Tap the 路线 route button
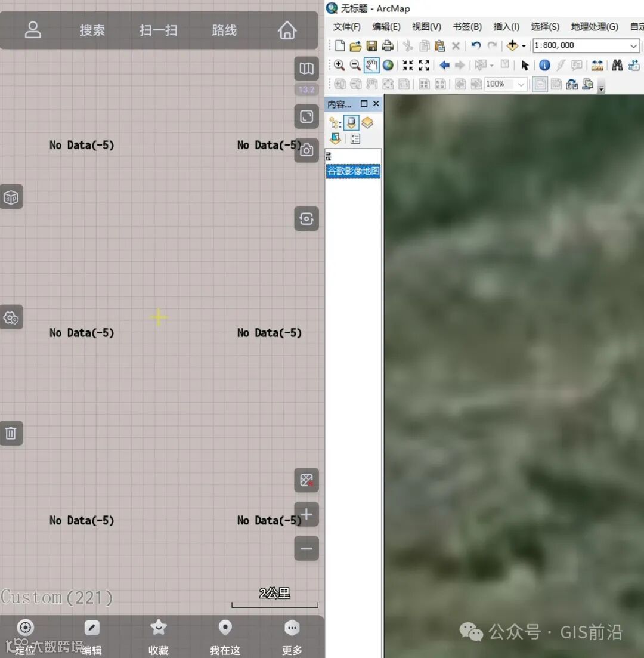Screen dimensions: 644x658 pyautogui.click(x=224, y=30)
